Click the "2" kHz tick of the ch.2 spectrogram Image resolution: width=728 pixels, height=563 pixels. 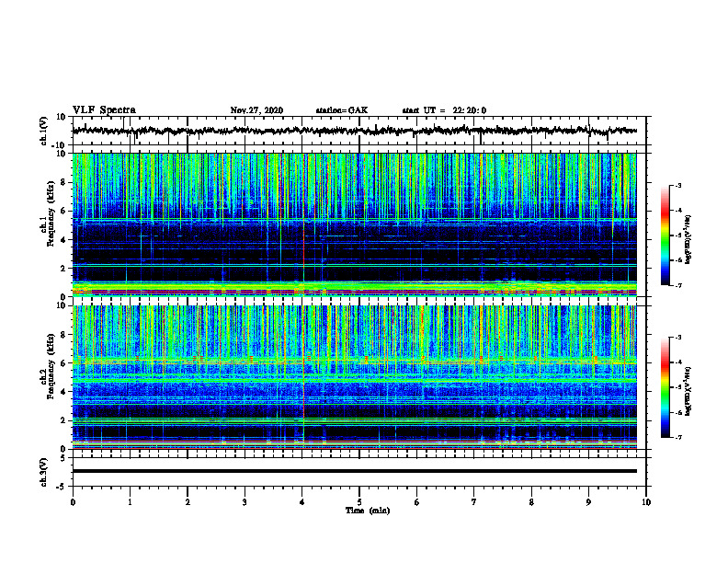(x=63, y=420)
